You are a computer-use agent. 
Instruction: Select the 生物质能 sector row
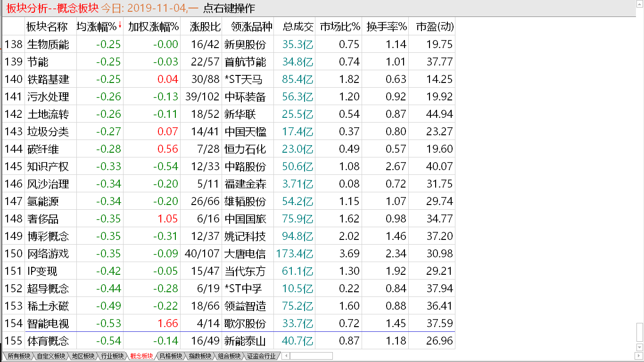pos(229,44)
